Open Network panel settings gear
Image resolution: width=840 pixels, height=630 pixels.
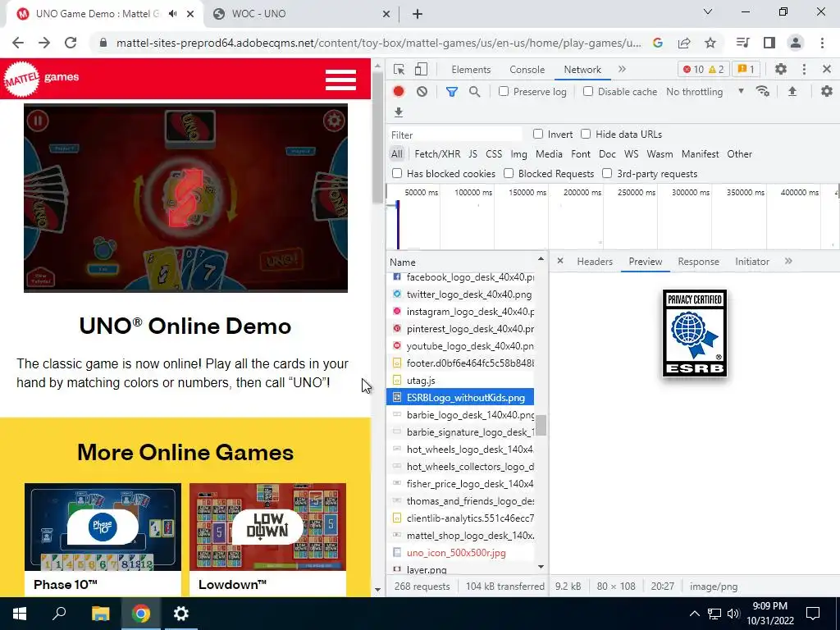[827, 92]
